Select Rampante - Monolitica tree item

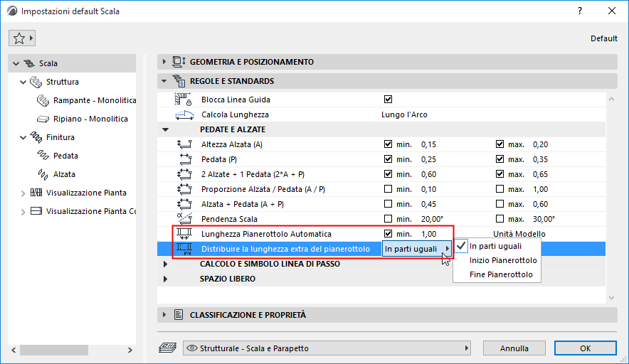(x=95, y=100)
